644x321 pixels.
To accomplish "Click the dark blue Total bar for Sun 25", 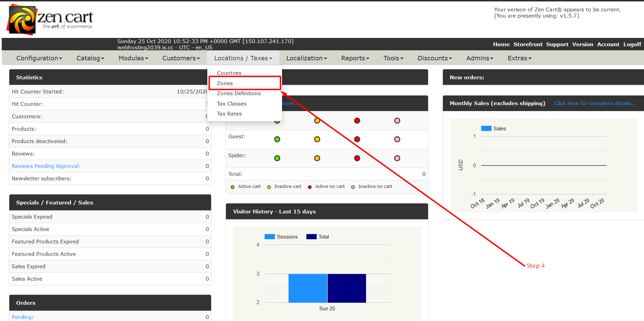I will click(347, 288).
